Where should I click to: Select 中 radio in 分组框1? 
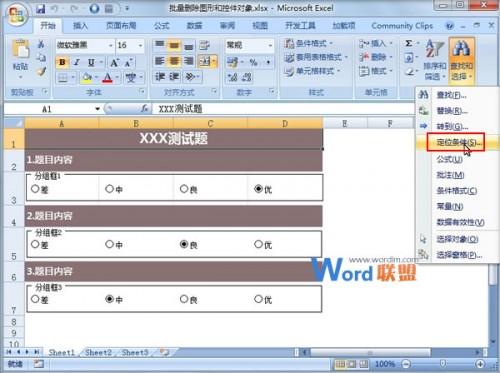click(x=109, y=189)
